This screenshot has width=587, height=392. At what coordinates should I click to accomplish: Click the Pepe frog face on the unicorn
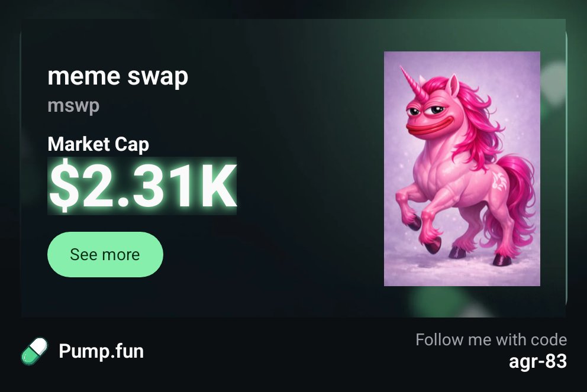click(431, 116)
